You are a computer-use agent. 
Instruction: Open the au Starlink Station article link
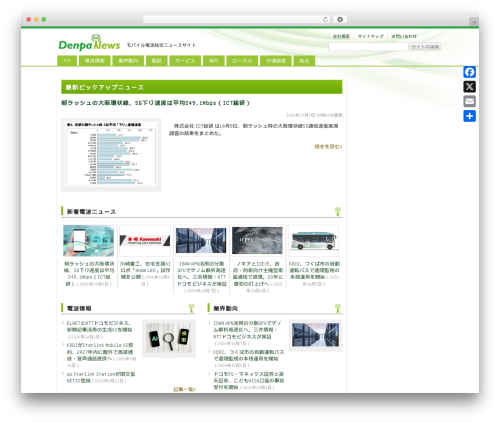(x=101, y=377)
